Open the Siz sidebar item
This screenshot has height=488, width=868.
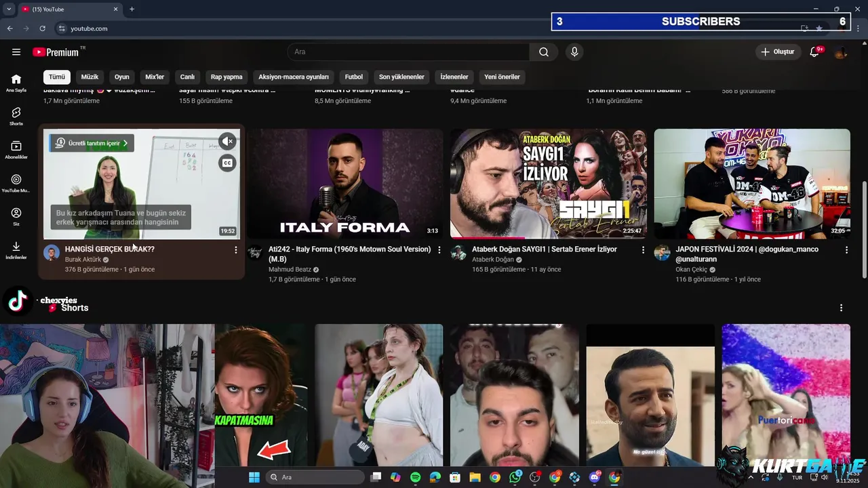click(x=16, y=217)
